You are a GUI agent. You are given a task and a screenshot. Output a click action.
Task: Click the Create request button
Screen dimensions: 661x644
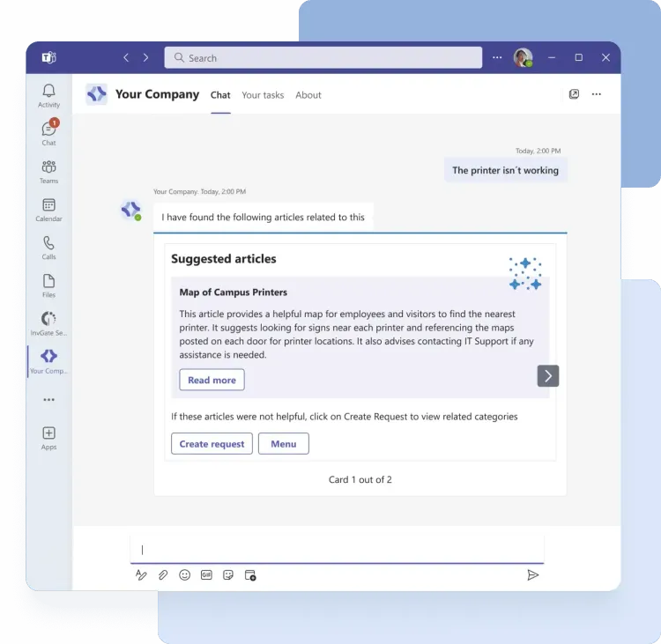click(x=212, y=444)
